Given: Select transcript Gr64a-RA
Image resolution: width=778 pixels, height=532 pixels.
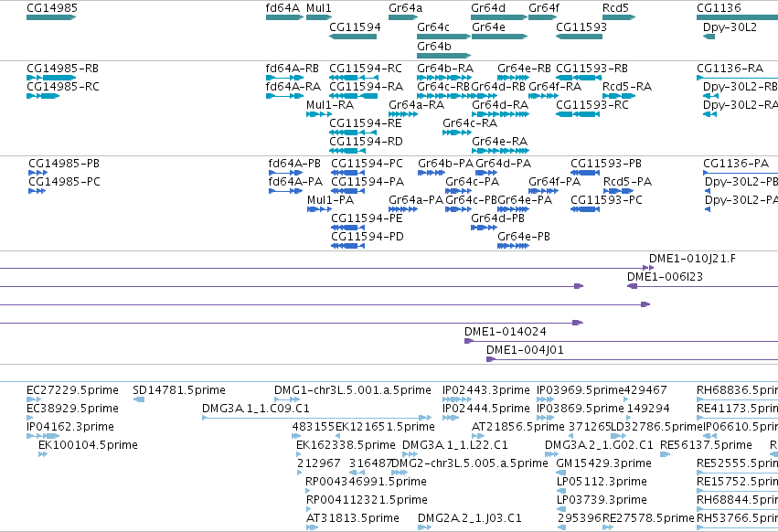Looking at the screenshot, I should tap(403, 114).
